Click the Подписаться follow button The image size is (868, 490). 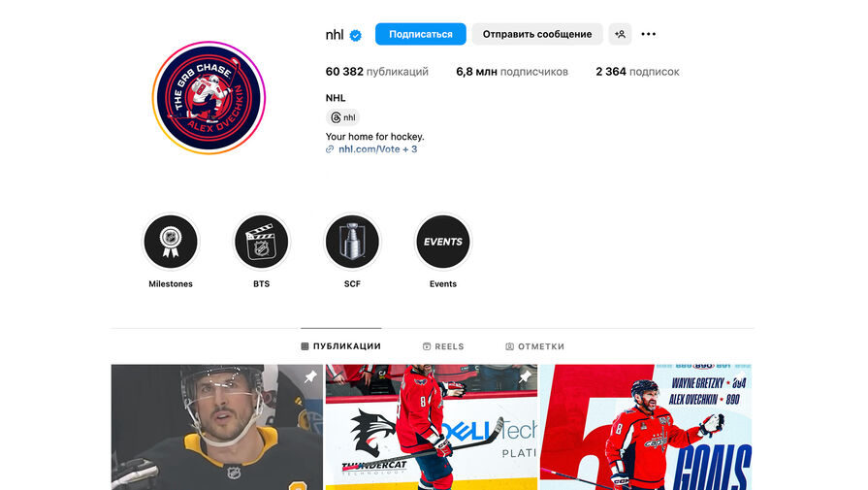coord(421,34)
